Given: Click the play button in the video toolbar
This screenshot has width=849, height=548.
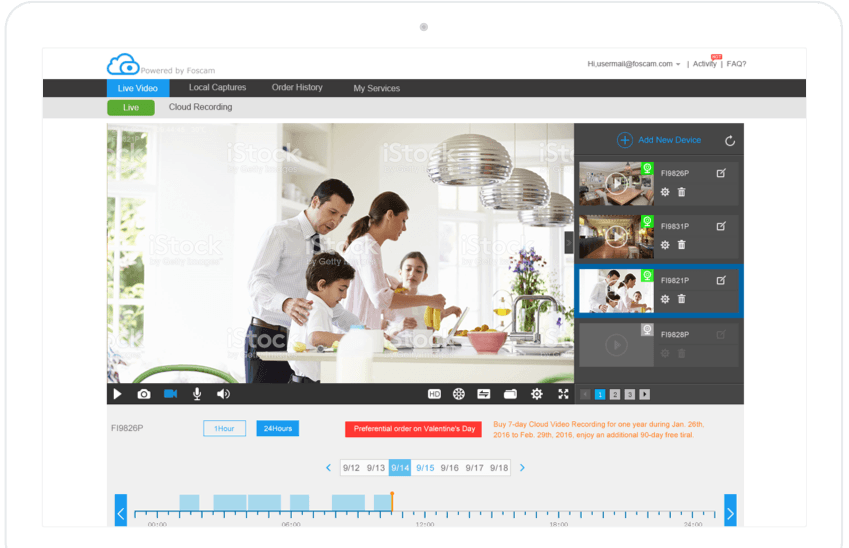Looking at the screenshot, I should coord(117,394).
